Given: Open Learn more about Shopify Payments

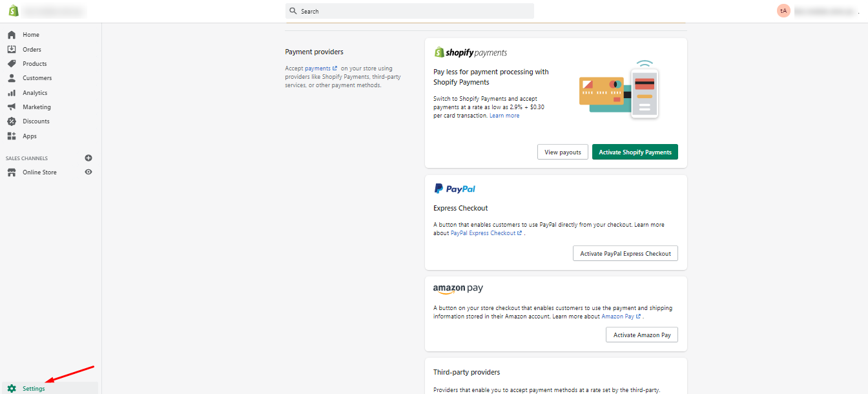Looking at the screenshot, I should [504, 116].
